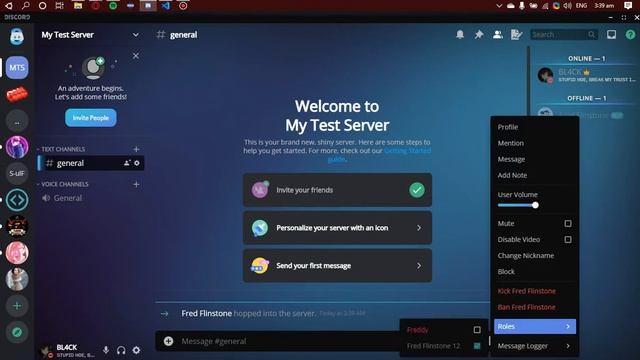Collapse the Voice Channels category
This screenshot has height=360, width=640.
click(x=62, y=184)
